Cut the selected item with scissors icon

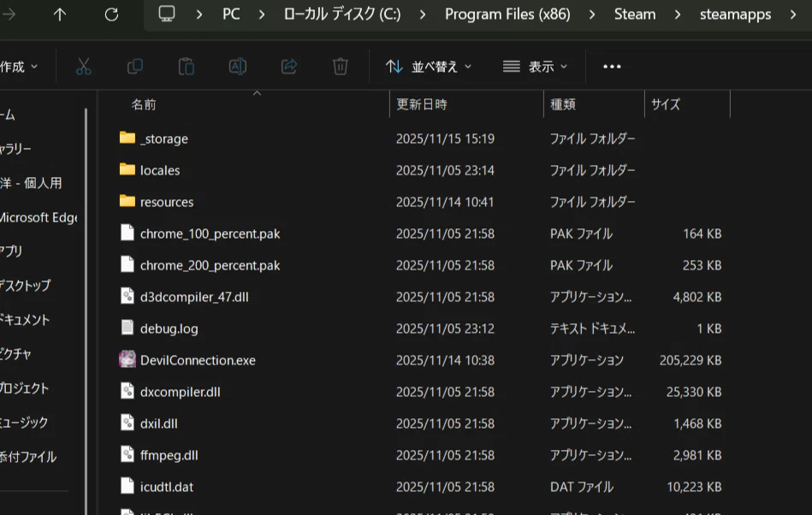coord(83,67)
